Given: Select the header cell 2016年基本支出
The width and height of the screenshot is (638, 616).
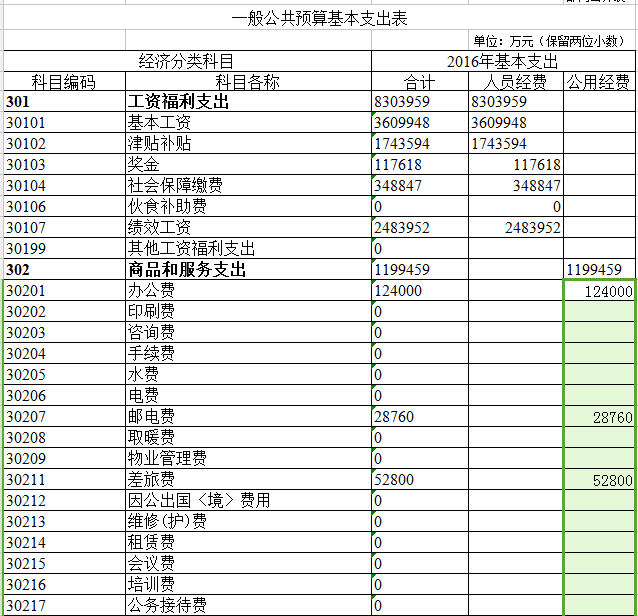Looking at the screenshot, I should pos(503,61).
